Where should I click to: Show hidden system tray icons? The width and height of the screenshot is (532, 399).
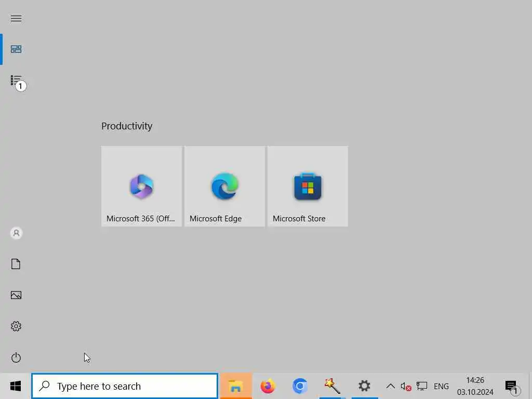point(391,386)
